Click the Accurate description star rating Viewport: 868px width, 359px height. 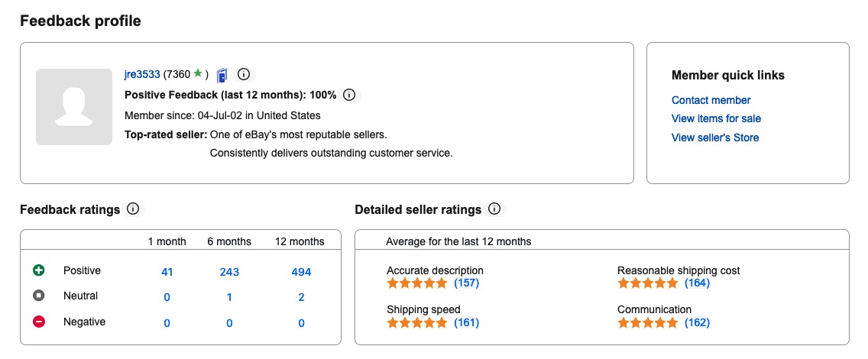pos(416,283)
